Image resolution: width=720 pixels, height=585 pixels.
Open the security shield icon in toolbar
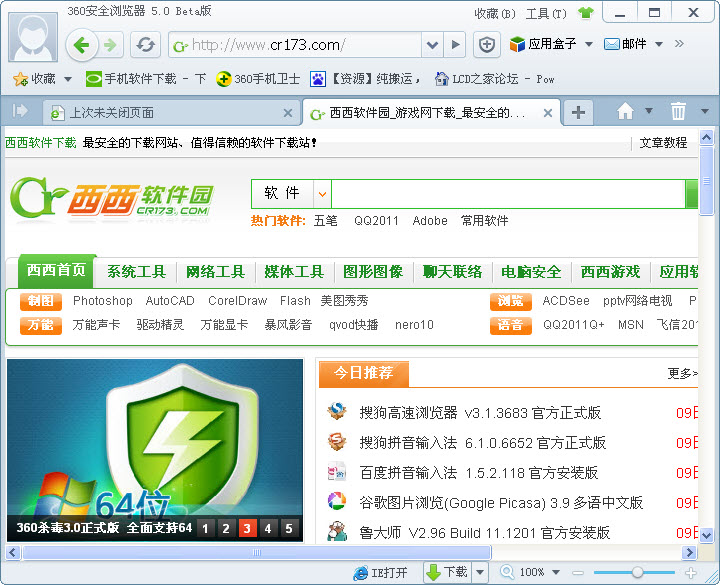pyautogui.click(x=487, y=45)
